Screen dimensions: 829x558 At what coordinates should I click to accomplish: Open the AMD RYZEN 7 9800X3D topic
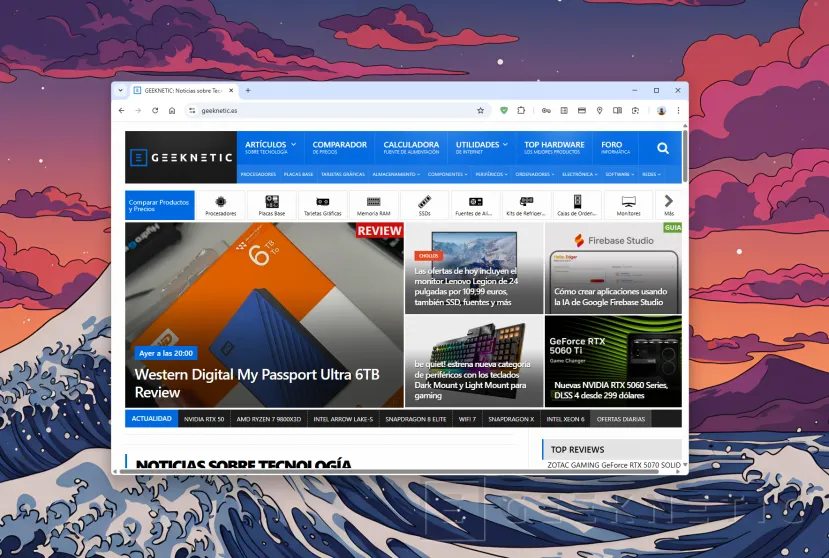269,419
